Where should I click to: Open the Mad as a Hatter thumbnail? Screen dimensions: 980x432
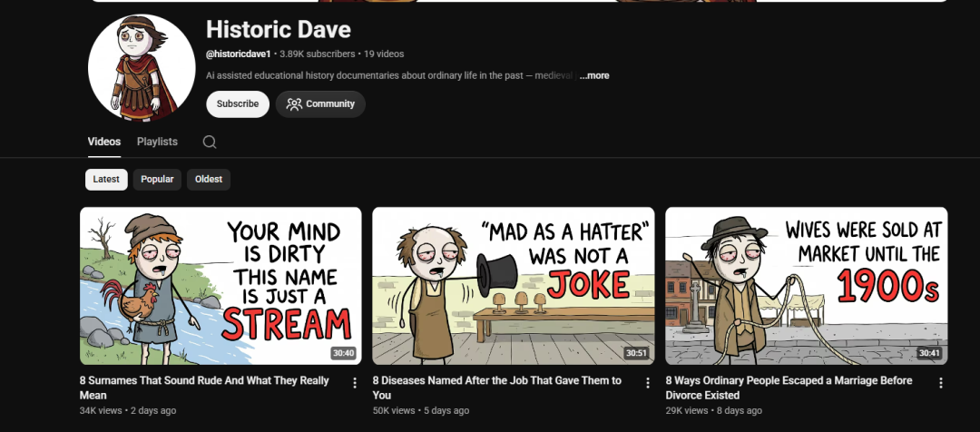pos(513,286)
